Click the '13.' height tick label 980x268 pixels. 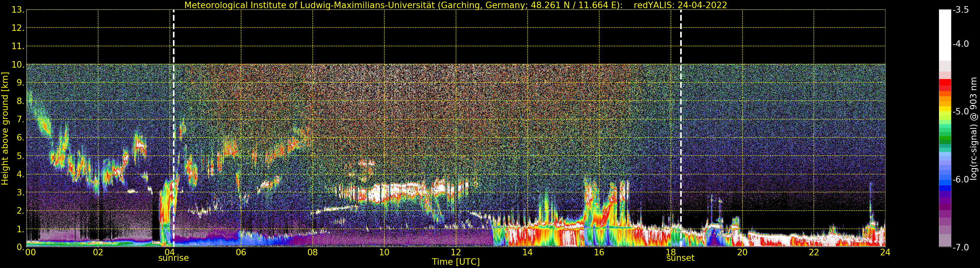[x=18, y=10]
